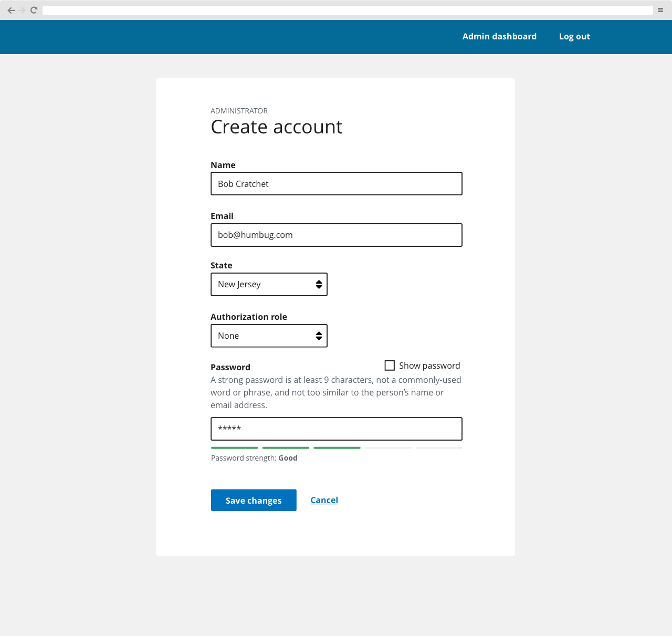Click inside the browser address bar
672x636 pixels.
(x=346, y=10)
